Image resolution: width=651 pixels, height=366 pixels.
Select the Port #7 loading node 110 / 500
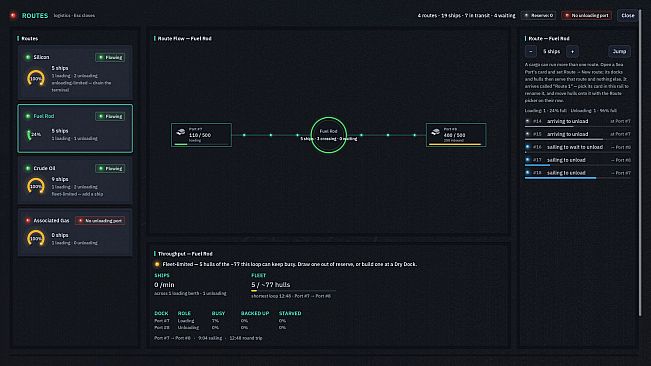pyautogui.click(x=201, y=135)
